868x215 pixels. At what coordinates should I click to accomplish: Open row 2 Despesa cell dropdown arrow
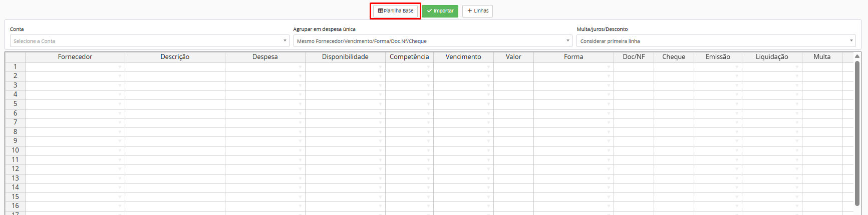pos(300,76)
